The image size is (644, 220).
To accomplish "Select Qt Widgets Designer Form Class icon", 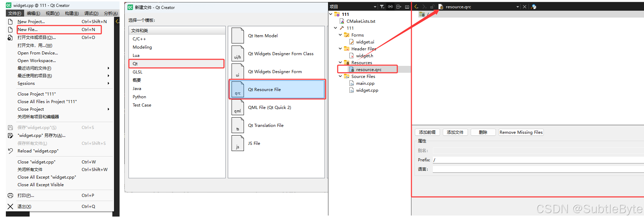I will 238,53.
